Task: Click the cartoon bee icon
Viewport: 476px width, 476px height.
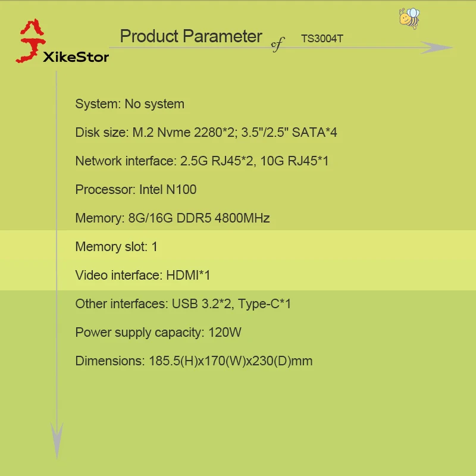Action: [x=409, y=18]
